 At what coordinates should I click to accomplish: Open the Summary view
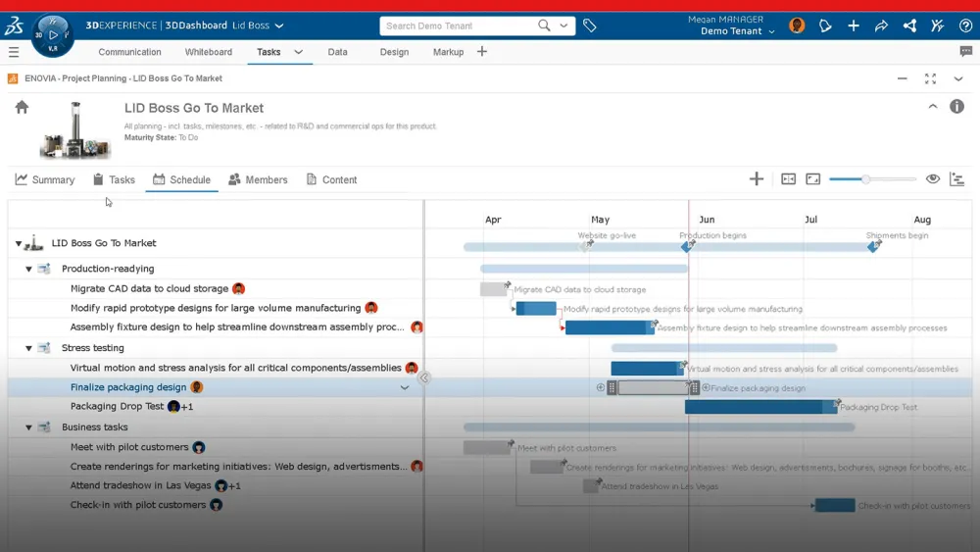(45, 179)
